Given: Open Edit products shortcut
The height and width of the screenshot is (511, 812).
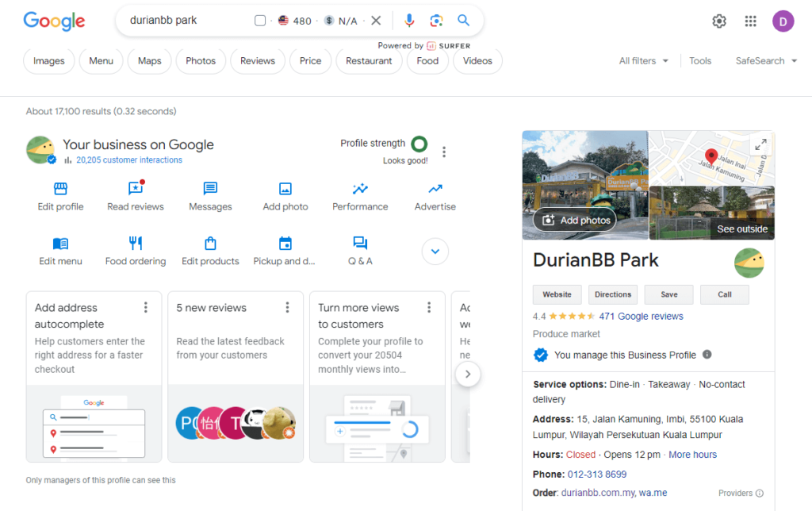Looking at the screenshot, I should [x=210, y=252].
